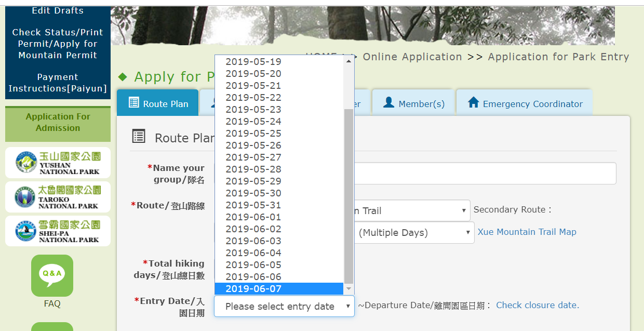Click the FAQ speech bubble icon
This screenshot has height=331, width=644.
click(52, 275)
